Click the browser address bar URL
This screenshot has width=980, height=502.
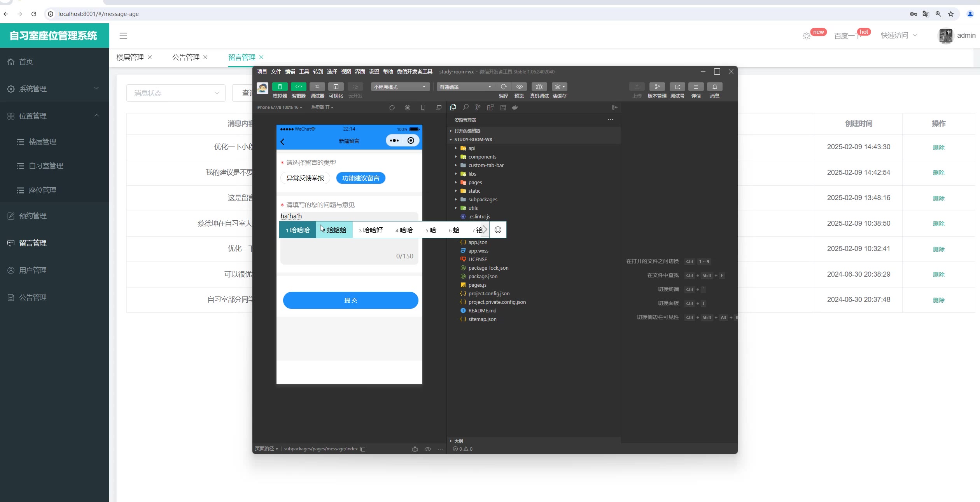tap(98, 14)
